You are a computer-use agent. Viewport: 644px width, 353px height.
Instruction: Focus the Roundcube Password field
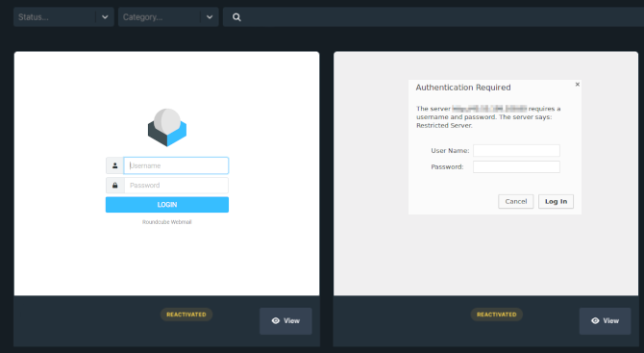176,186
